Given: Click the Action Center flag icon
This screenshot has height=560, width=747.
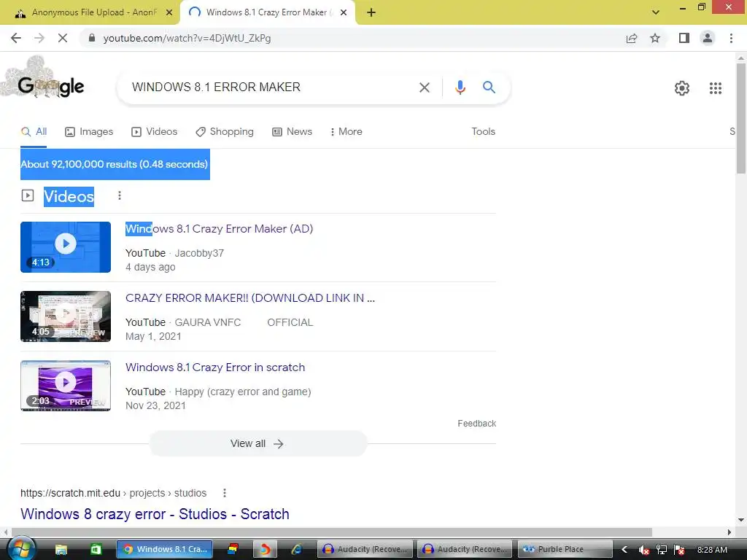Looking at the screenshot, I should [x=679, y=550].
